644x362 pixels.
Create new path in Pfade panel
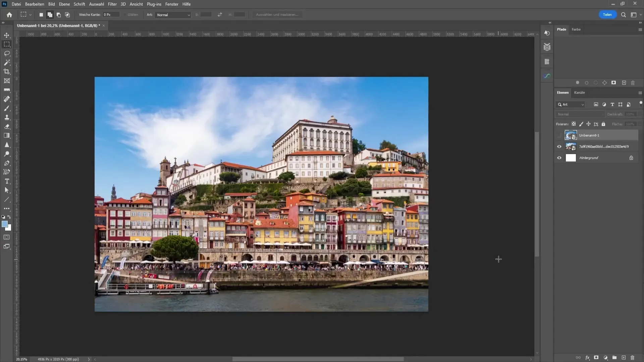[624, 83]
